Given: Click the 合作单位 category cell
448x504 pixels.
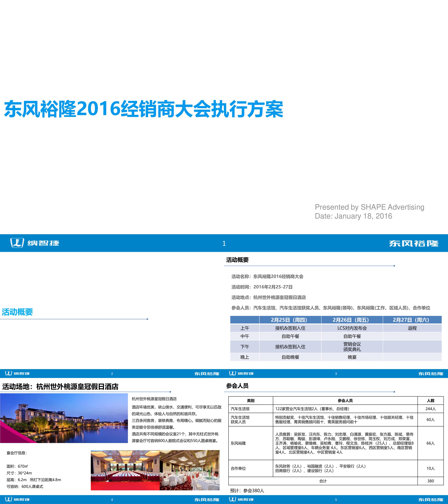Looking at the screenshot, I should pos(251,468).
